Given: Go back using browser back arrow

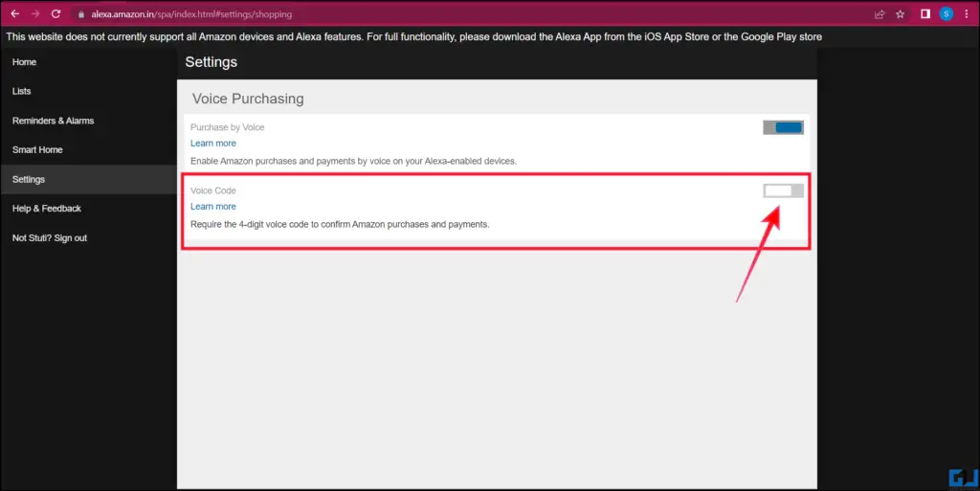Looking at the screenshot, I should [x=15, y=13].
